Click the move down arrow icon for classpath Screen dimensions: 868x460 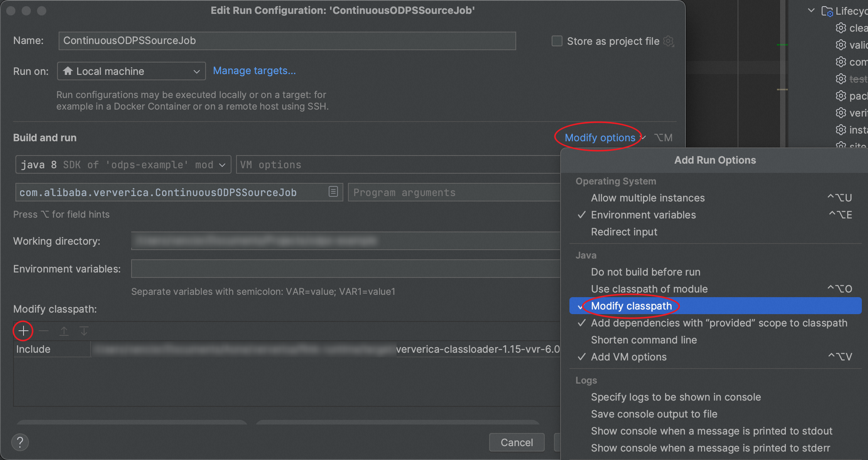pos(85,331)
